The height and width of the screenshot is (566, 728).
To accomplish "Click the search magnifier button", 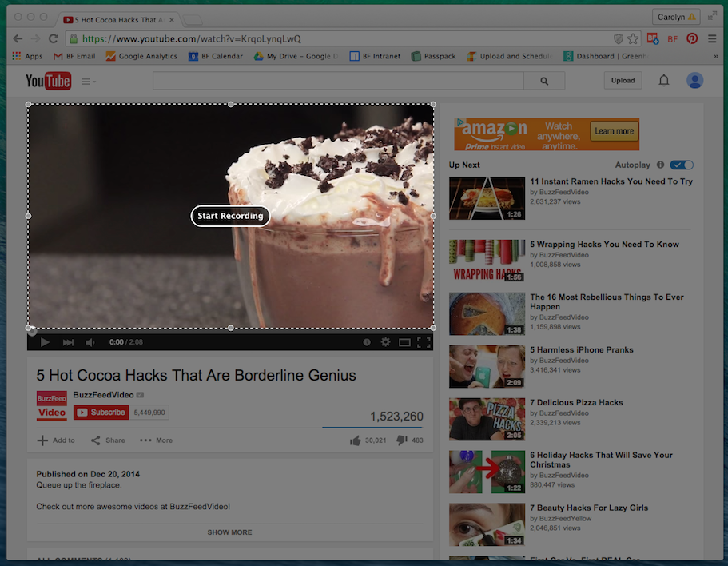I will point(544,81).
